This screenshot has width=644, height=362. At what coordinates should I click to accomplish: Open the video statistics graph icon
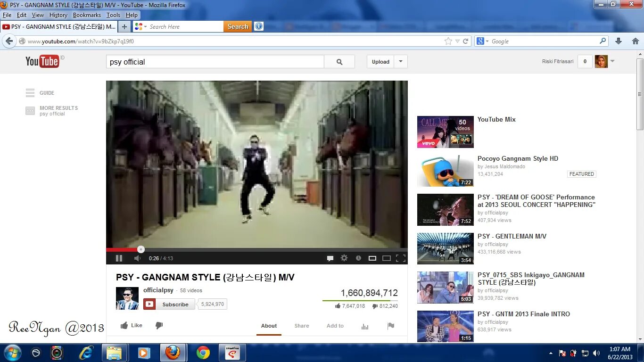[364, 325]
